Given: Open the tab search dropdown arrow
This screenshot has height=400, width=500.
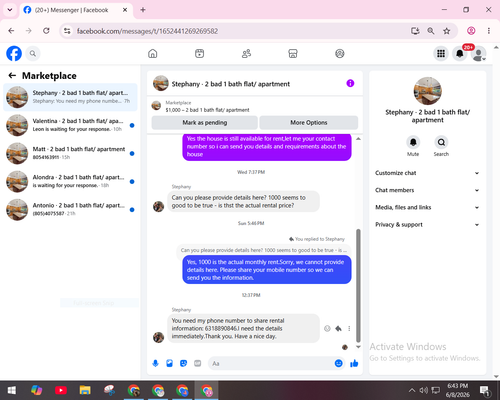Looking at the screenshot, I should pyautogui.click(x=10, y=10).
